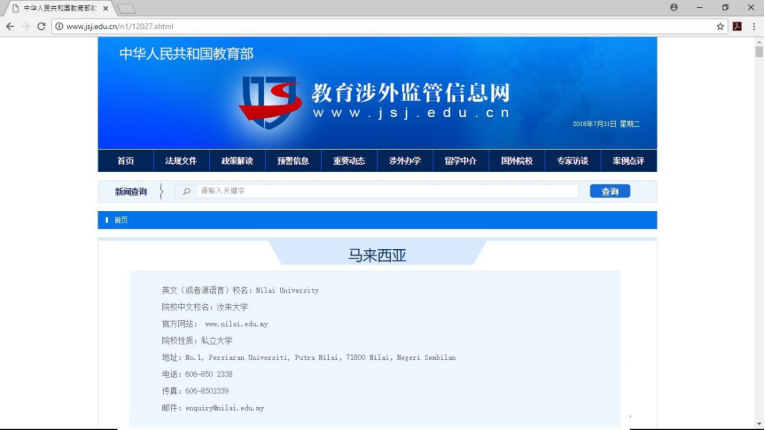
Task: Open the 重要动态 navigation item
Action: [349, 161]
